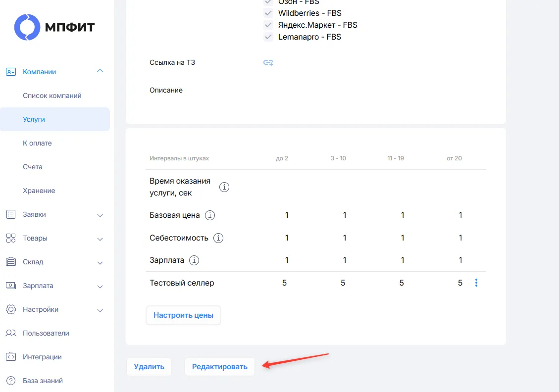Toggle the Lemanapro - FBS checkbox
This screenshot has width=559, height=392.
(x=268, y=37)
